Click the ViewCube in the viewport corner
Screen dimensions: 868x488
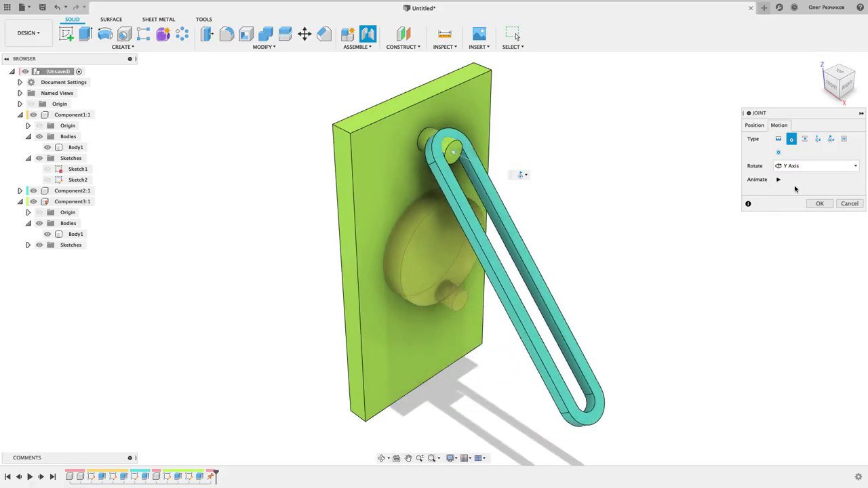click(839, 81)
